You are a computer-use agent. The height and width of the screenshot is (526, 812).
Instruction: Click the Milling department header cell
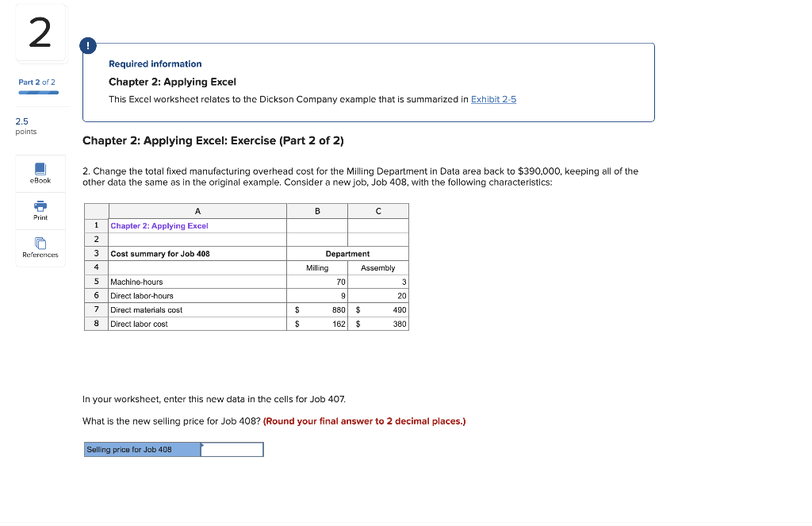[316, 267]
